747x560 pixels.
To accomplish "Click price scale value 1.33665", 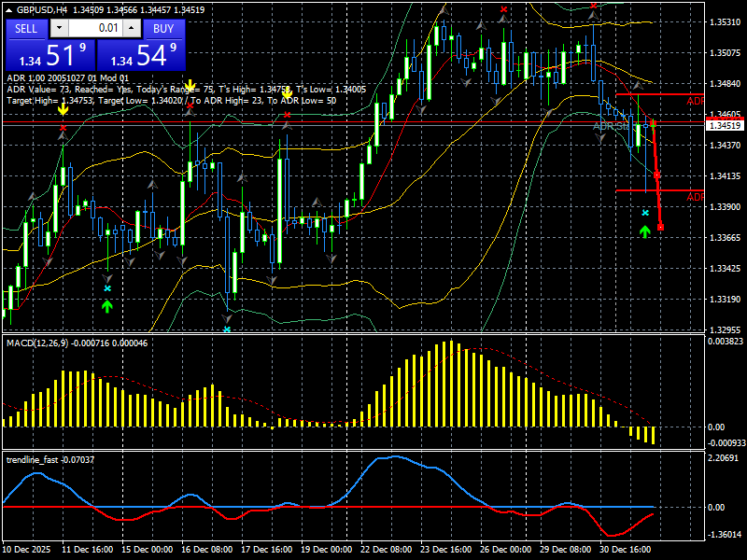I will coord(726,237).
